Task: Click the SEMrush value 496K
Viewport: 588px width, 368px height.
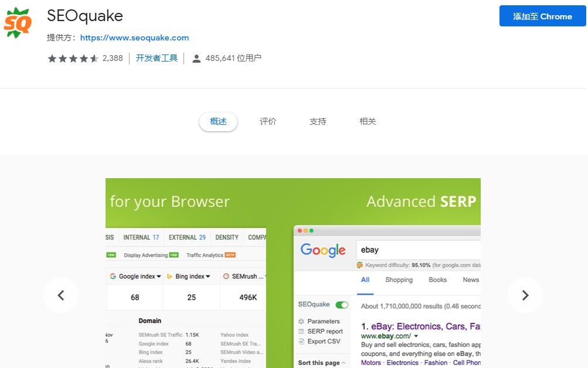Action: [248, 297]
